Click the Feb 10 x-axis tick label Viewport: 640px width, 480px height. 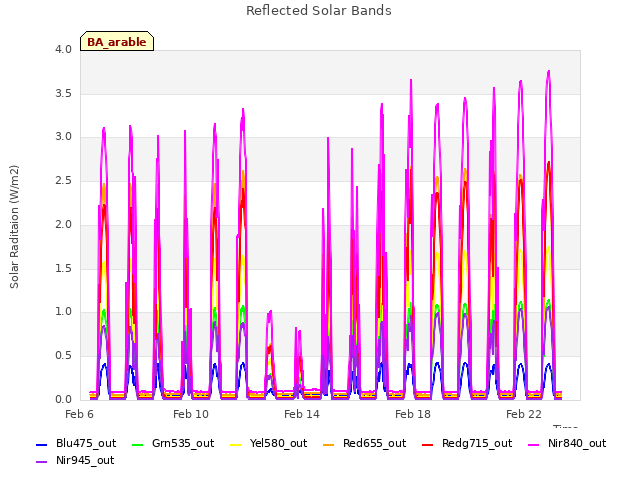[x=191, y=414]
